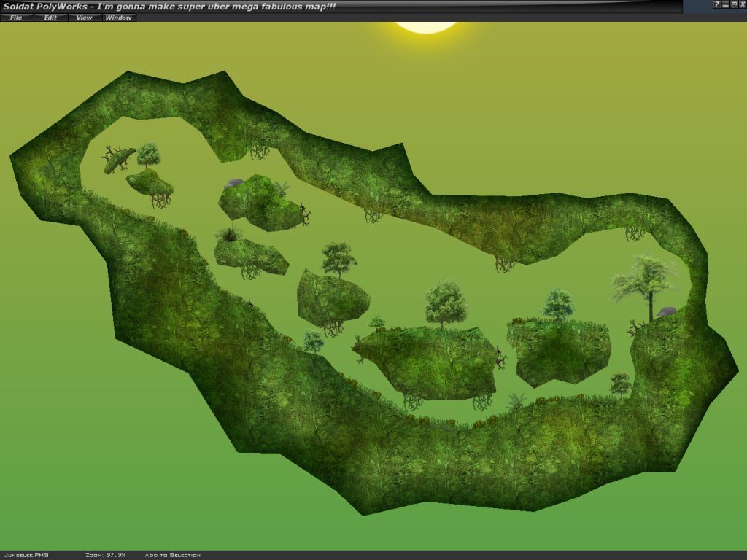Select the dead branch scenery at top-left

(118, 158)
